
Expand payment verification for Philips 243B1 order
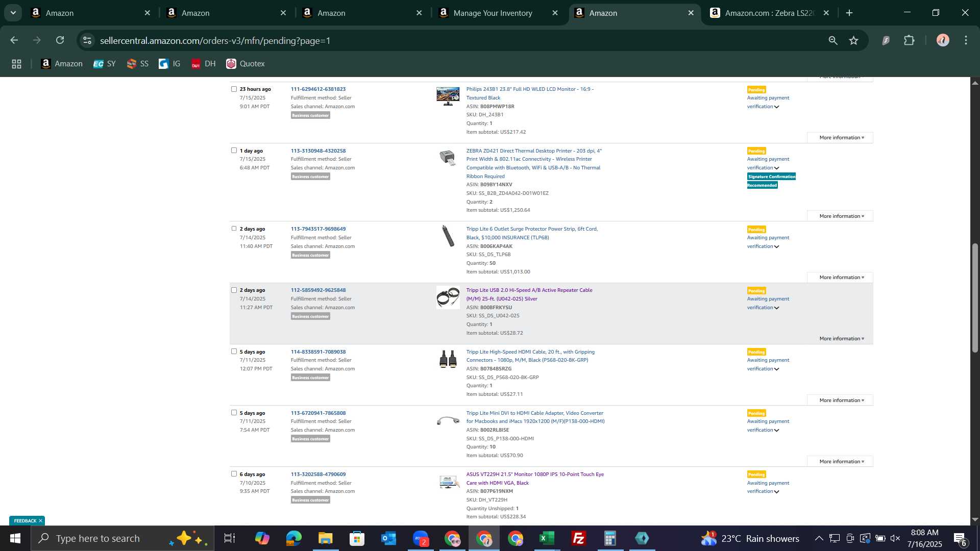tap(776, 107)
